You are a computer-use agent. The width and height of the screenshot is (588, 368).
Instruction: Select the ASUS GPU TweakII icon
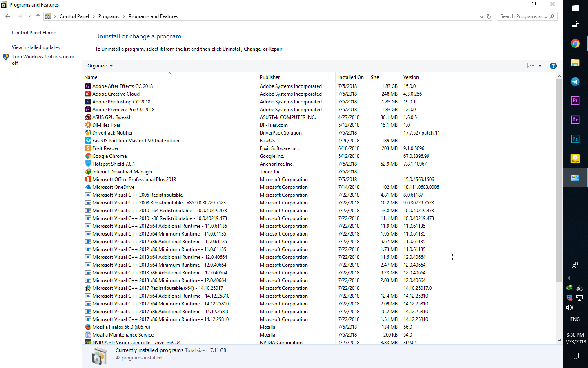(88, 117)
